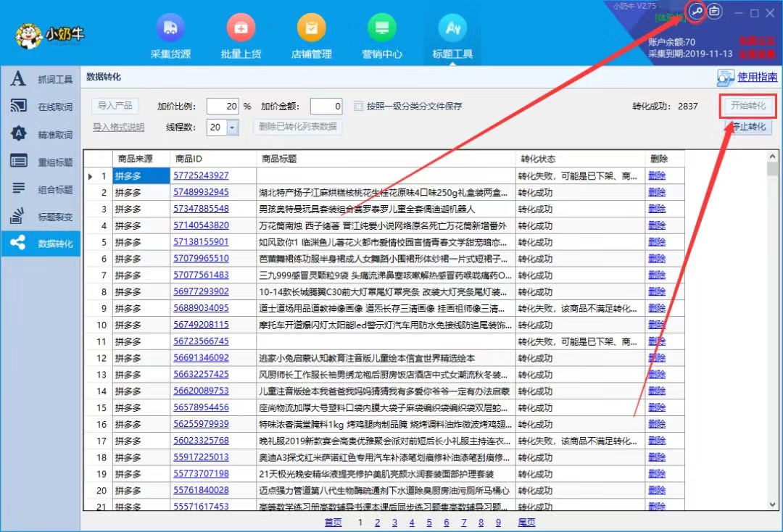Click the table scrollbar down arrow
The width and height of the screenshot is (783, 532).
(773, 504)
